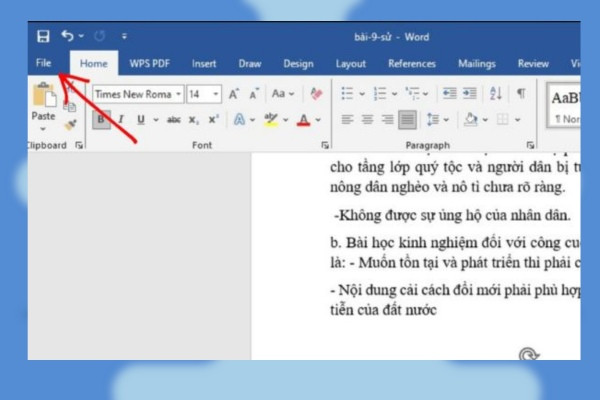Open the Borders button
This screenshot has width=600, height=400.
click(502, 120)
